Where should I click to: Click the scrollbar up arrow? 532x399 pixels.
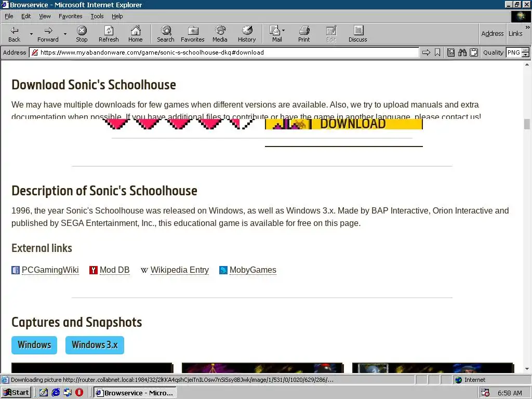click(x=527, y=64)
